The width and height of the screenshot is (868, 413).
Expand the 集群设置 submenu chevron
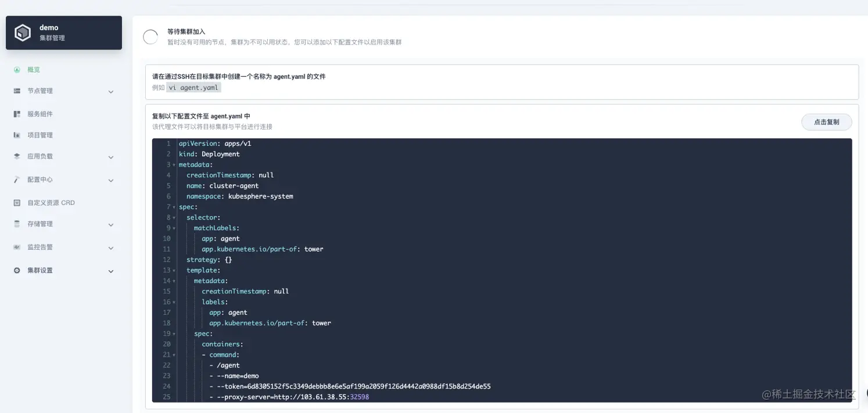[111, 271]
